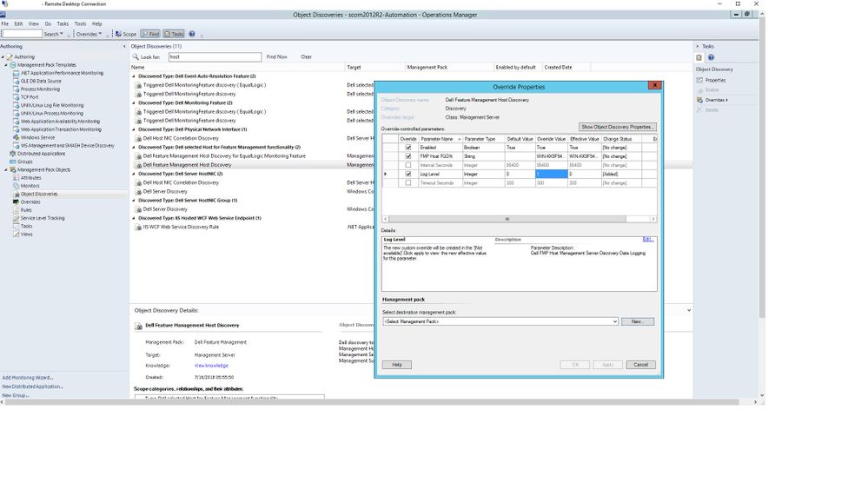Click UNIX/Linux Log File Monitoring icon

[x=16, y=105]
